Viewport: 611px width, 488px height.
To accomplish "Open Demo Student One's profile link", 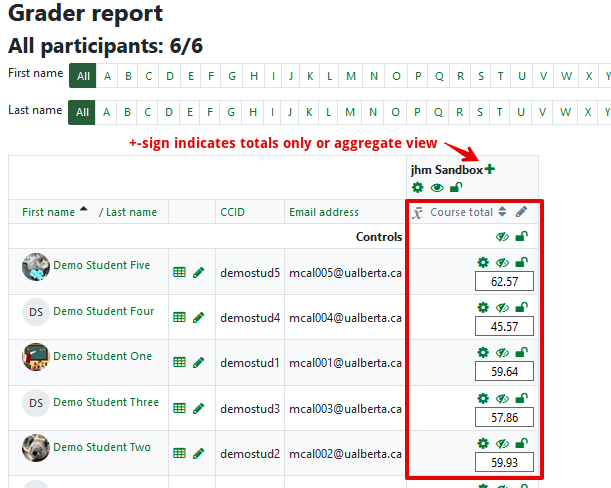I will (x=102, y=356).
